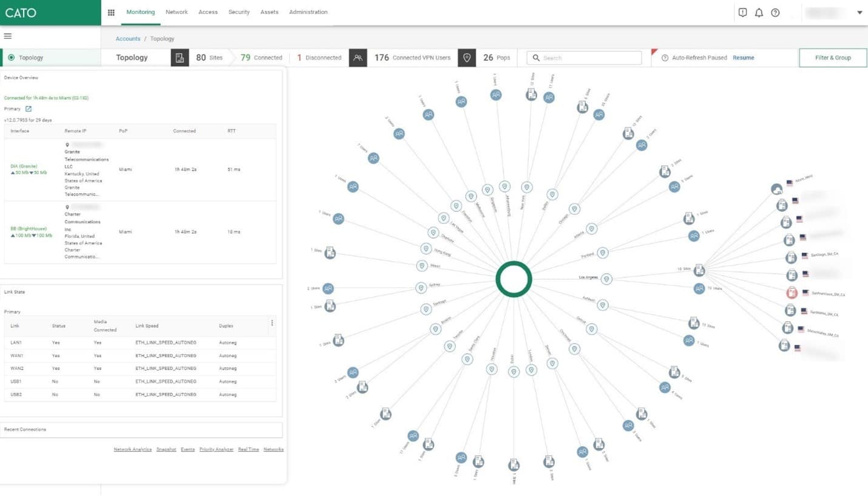Select the BB (BrightHouse) interface
868x496 pixels.
point(29,228)
